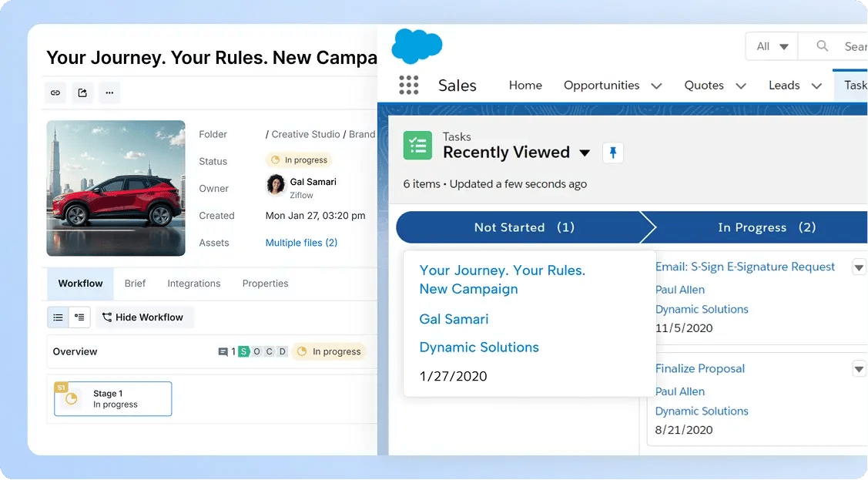Viewport: 868px width, 480px height.
Task: Open the Leads tab in Sales navigation
Action: pos(783,86)
